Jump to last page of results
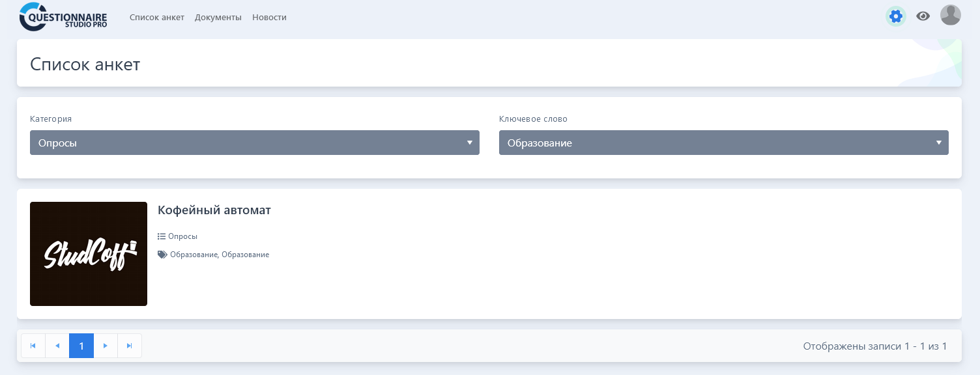 coord(130,346)
